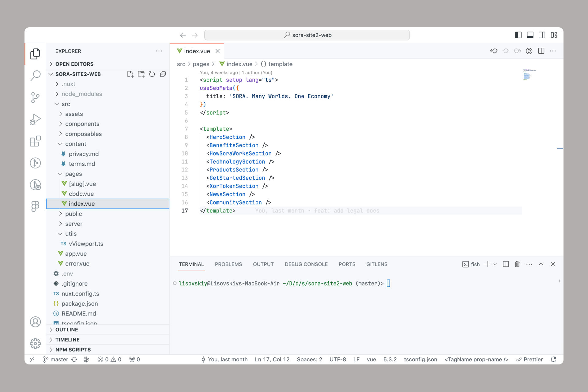Click pages breadcrumb segment

click(201, 64)
